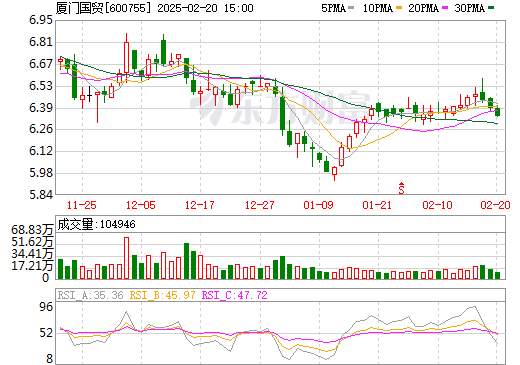Image resolution: width=520 pixels, height=365 pixels.
Task: Click the RSI_C:47.72 indicator label
Action: click(235, 295)
